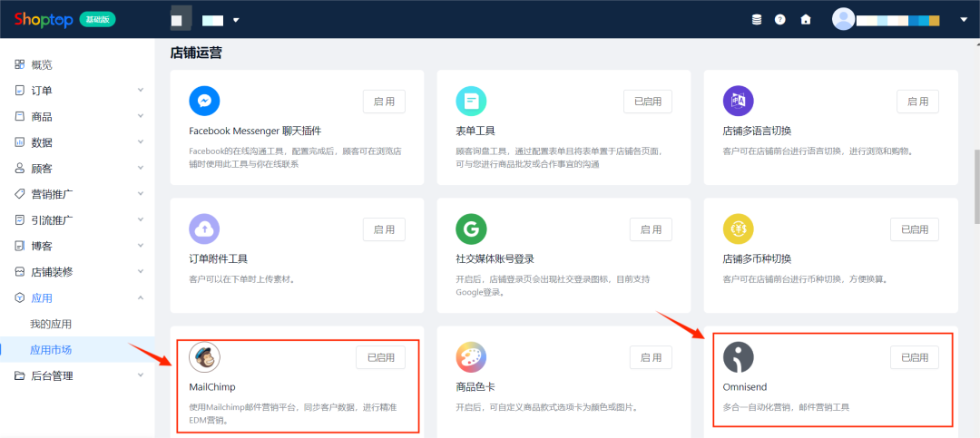This screenshot has width=980, height=438.
Task: Go to the home icon in header
Action: (x=806, y=19)
